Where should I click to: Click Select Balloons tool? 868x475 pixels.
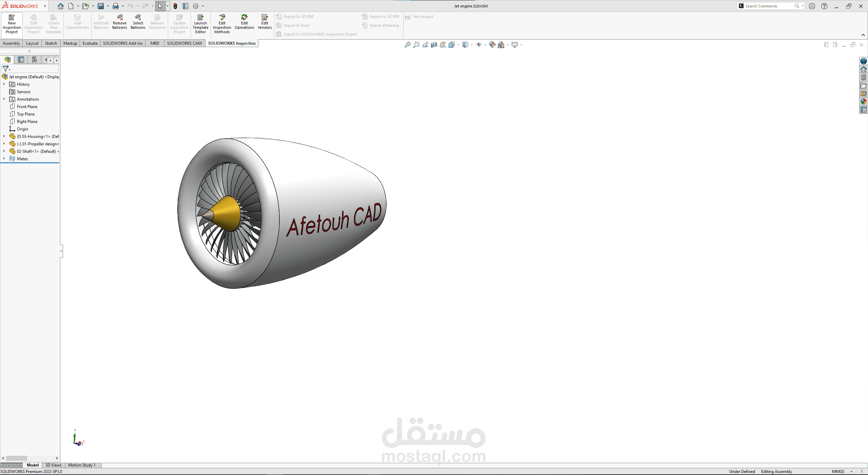click(138, 22)
